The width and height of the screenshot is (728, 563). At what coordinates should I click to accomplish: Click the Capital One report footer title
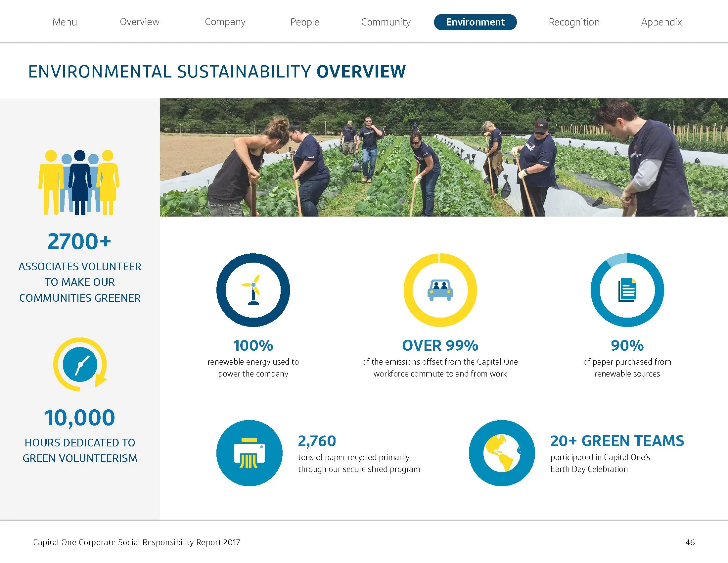tap(137, 542)
